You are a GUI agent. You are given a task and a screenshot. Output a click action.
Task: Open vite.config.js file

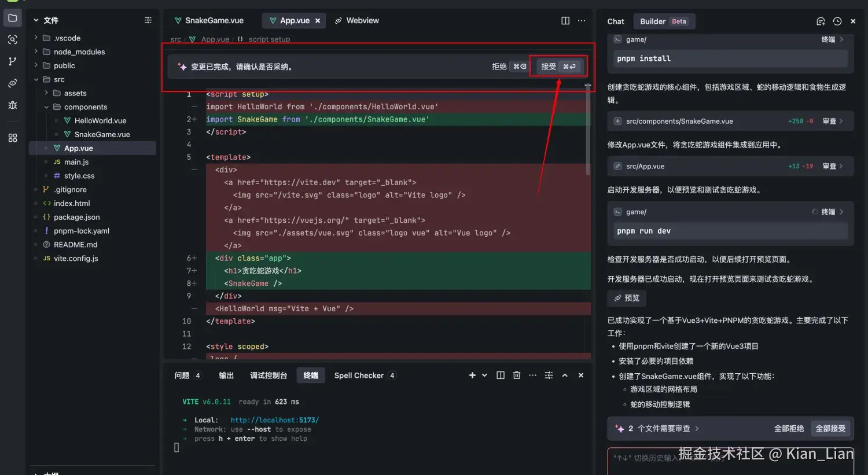76,259
